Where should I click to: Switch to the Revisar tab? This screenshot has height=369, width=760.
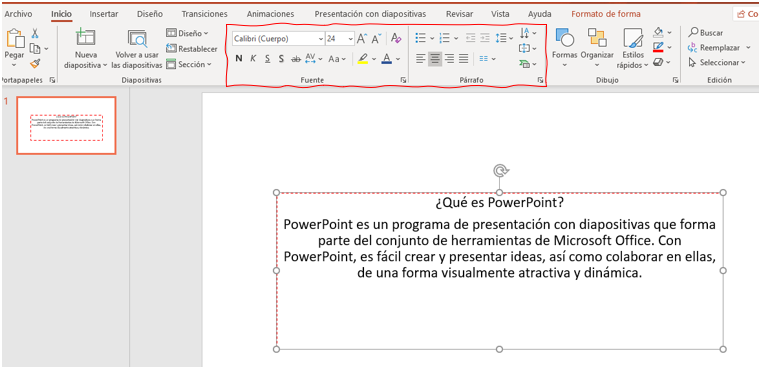pos(459,14)
